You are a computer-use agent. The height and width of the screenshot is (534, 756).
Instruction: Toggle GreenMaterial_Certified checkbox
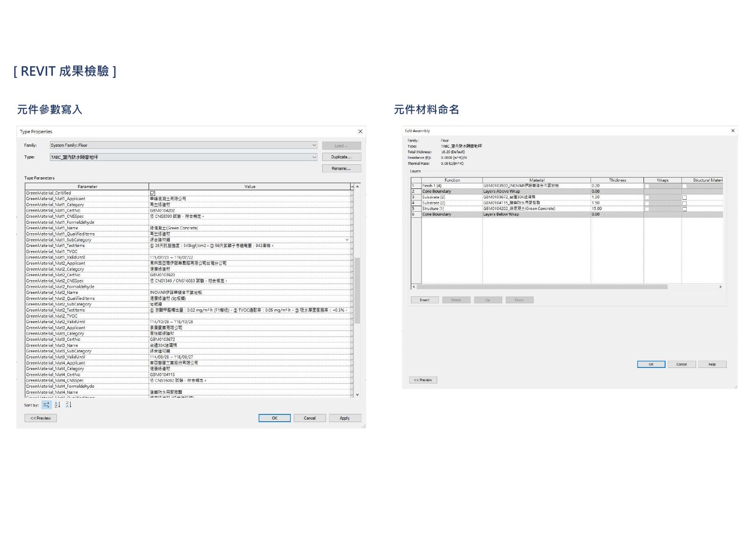pos(153,193)
